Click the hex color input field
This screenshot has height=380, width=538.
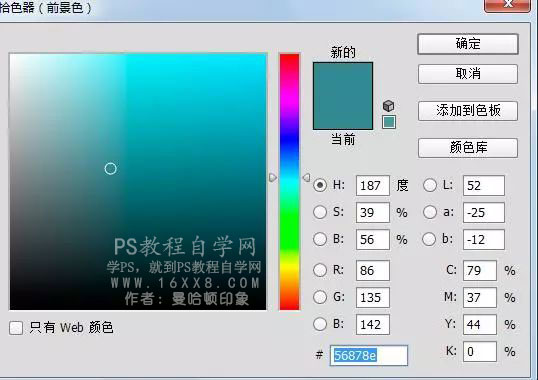[x=369, y=355]
